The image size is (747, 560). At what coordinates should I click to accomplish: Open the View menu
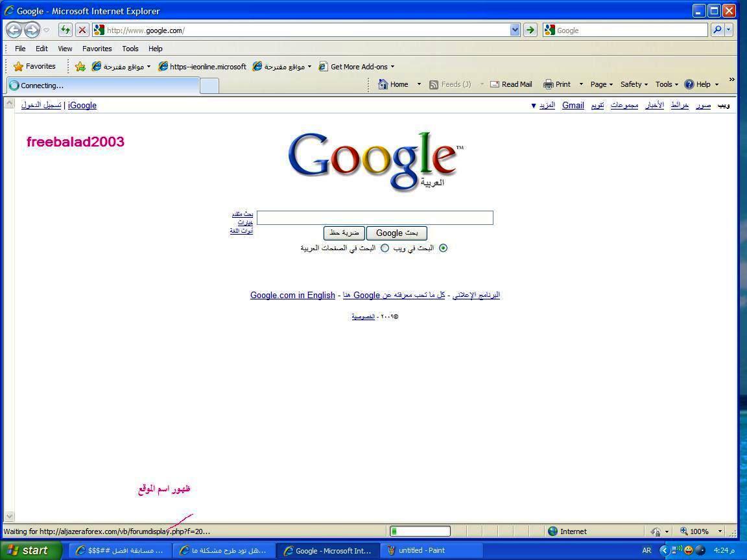[65, 49]
